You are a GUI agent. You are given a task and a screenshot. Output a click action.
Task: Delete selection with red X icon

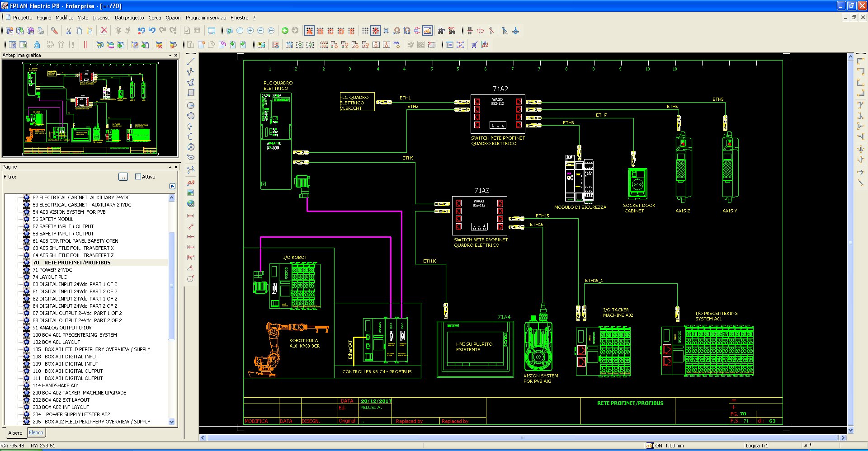[x=104, y=31]
